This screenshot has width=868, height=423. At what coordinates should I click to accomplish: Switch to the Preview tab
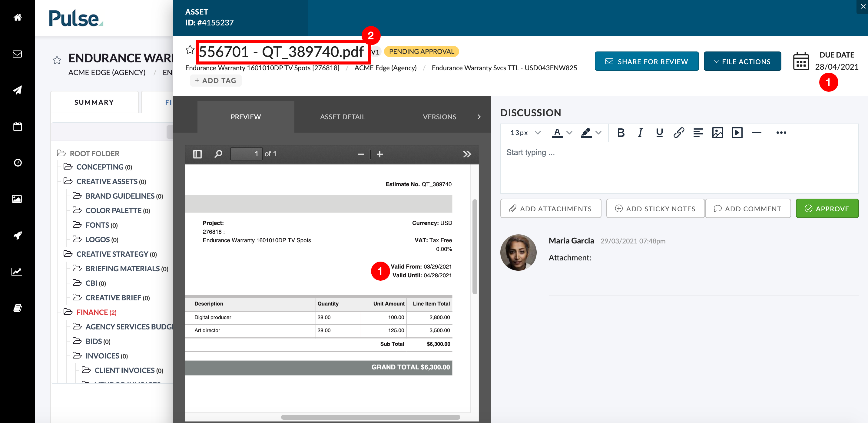click(246, 117)
